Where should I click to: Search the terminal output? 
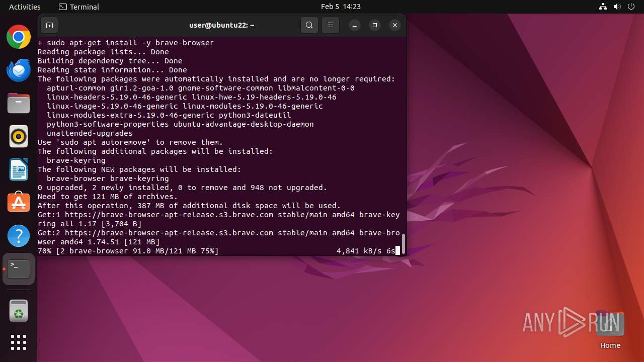point(309,25)
